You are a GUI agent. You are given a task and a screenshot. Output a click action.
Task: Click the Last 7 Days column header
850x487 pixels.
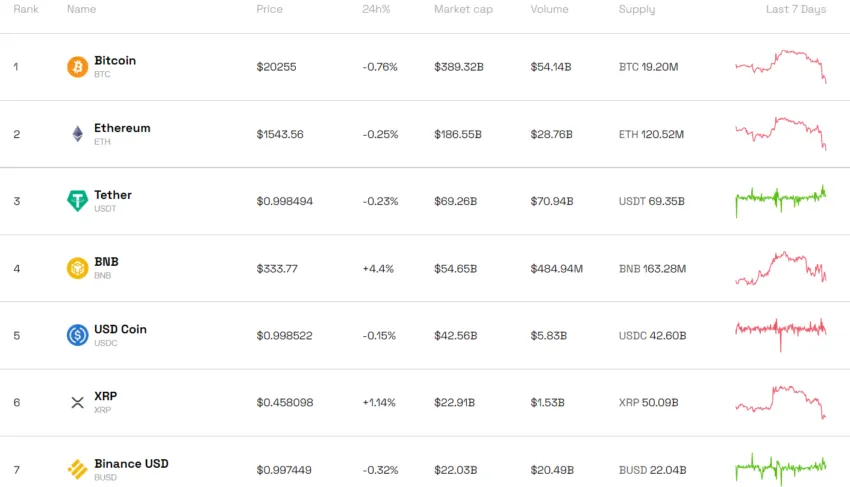point(796,9)
